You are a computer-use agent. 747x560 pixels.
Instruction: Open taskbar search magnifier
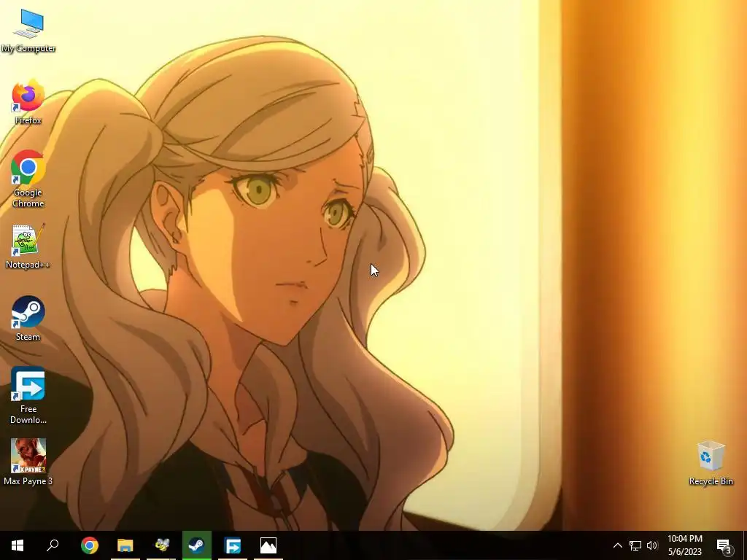tap(53, 545)
